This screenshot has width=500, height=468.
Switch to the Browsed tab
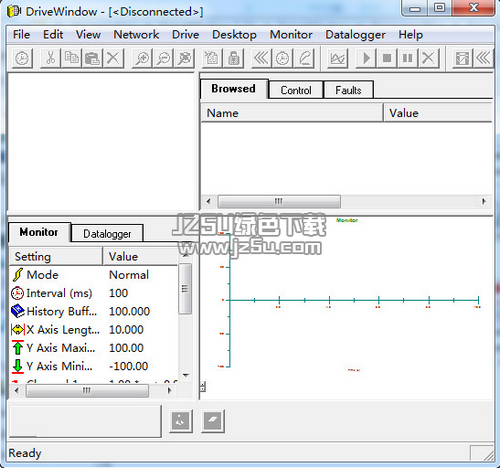pyautogui.click(x=234, y=89)
